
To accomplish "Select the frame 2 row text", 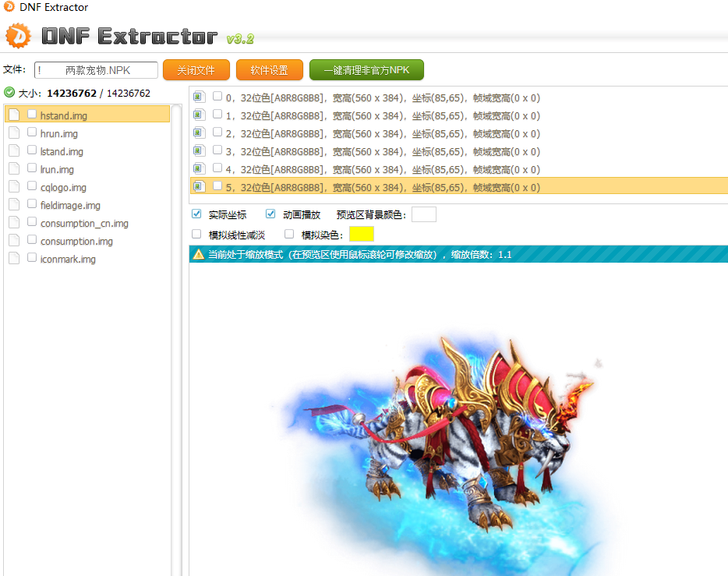I will tap(383, 134).
